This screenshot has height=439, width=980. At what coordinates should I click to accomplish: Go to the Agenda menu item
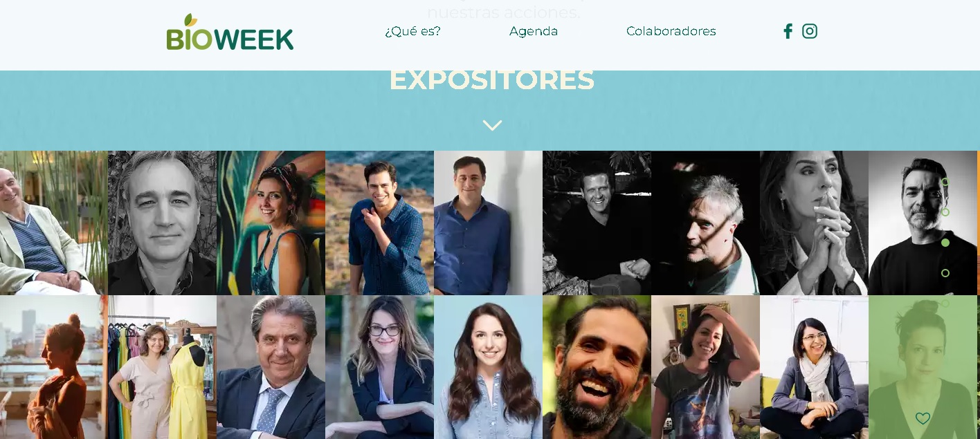(x=534, y=31)
